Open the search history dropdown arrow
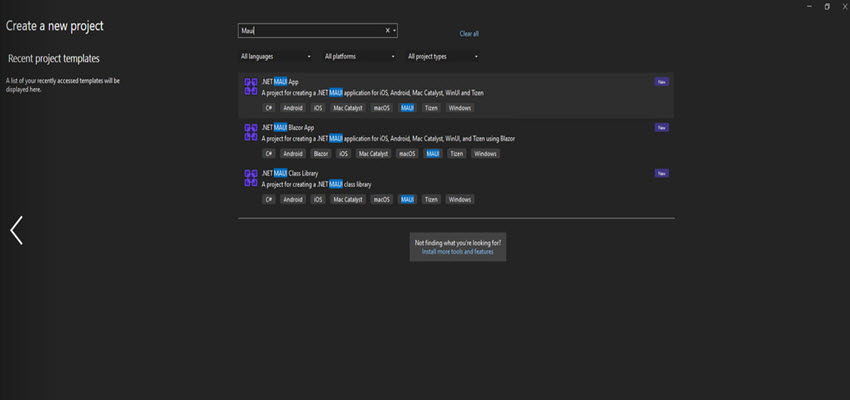Image resolution: width=850 pixels, height=400 pixels. pos(395,31)
